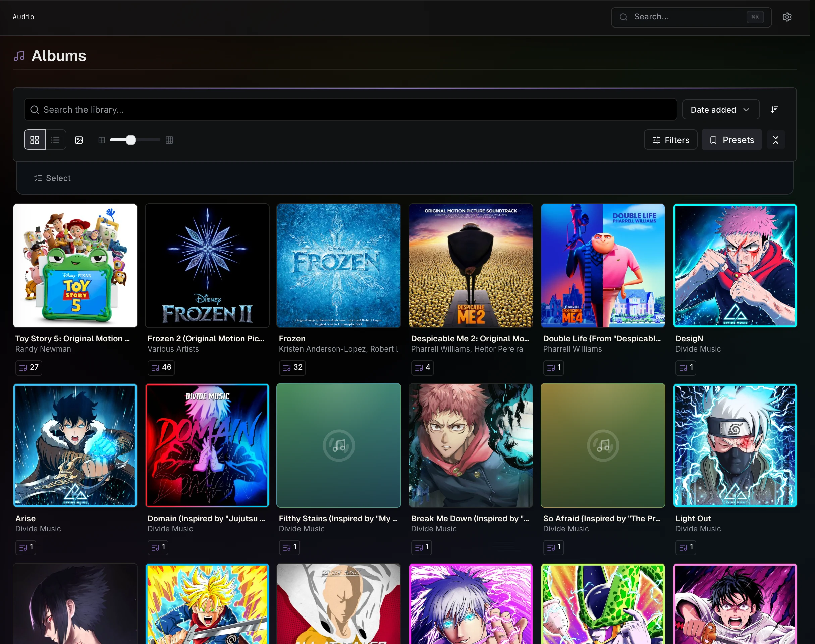The height and width of the screenshot is (644, 815).
Task: Click the large grid size icon
Action: 169,140
